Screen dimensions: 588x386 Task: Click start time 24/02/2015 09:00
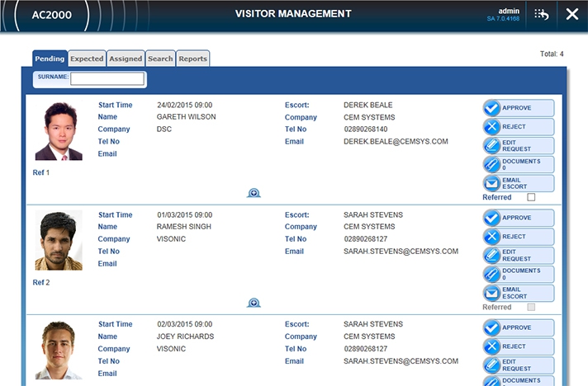184,105
